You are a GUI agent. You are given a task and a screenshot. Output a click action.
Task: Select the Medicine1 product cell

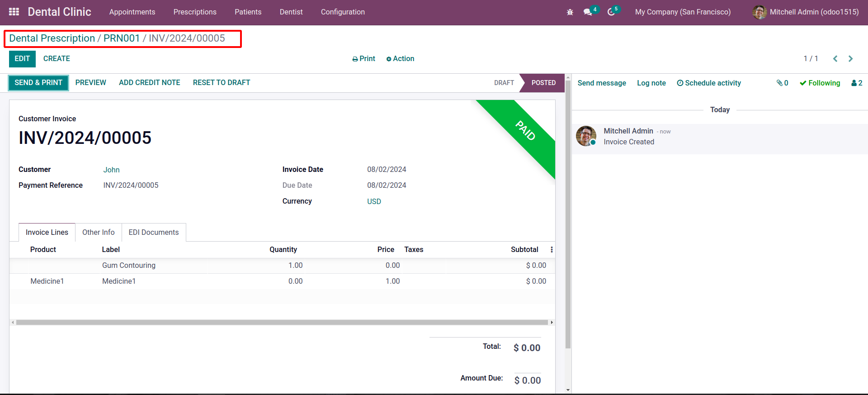point(47,281)
